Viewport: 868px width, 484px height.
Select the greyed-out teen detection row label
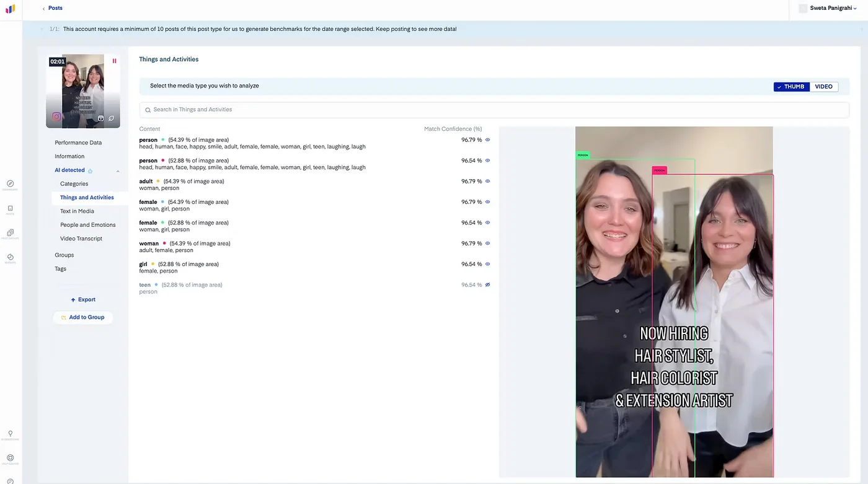coord(144,285)
